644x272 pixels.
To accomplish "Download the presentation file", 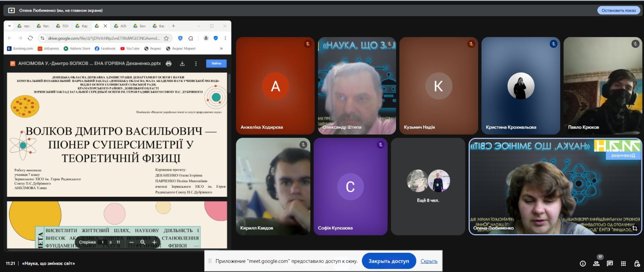I will [x=182, y=63].
